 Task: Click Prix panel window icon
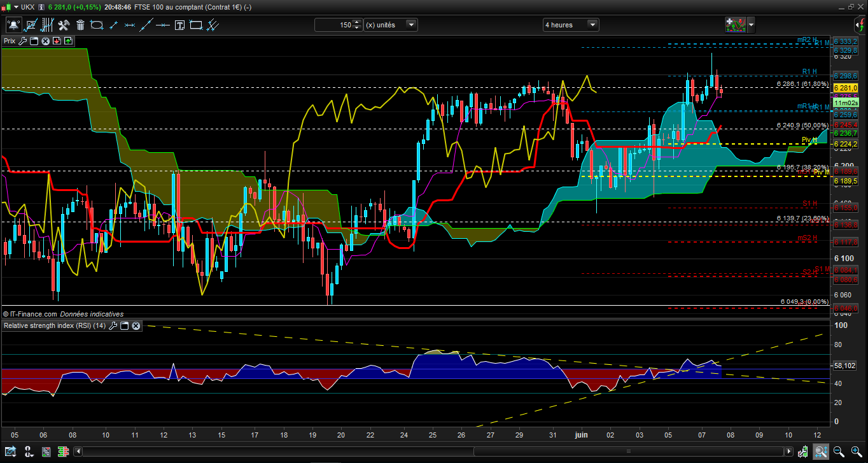34,41
